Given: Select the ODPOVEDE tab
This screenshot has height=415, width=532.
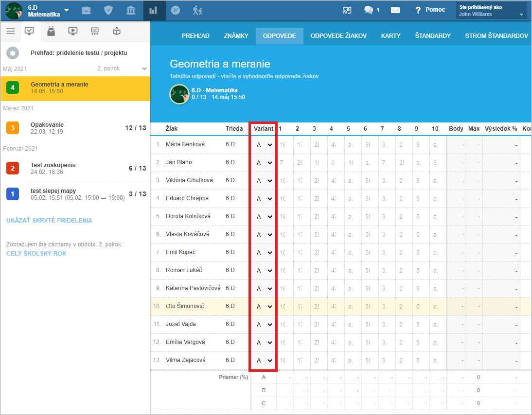Looking at the screenshot, I should pyautogui.click(x=279, y=36).
